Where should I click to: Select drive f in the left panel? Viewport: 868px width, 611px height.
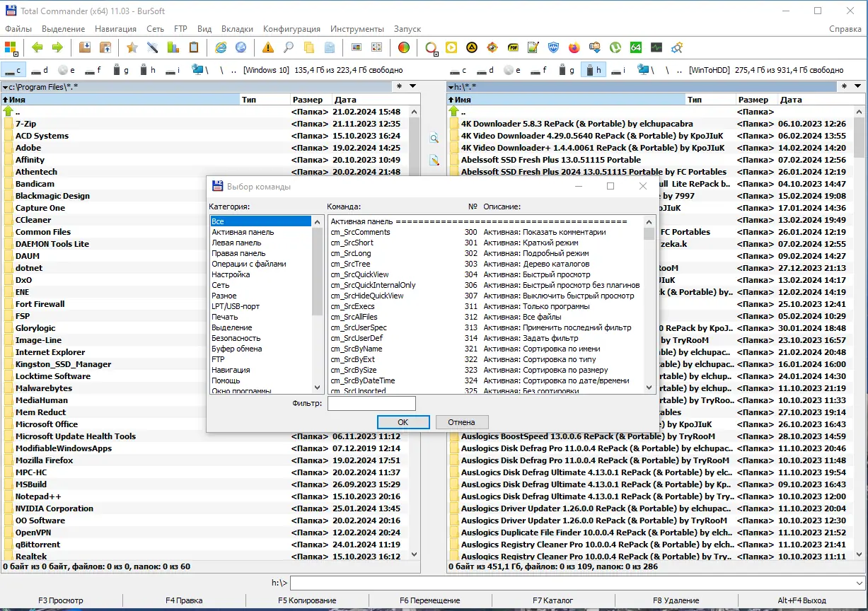click(93, 70)
